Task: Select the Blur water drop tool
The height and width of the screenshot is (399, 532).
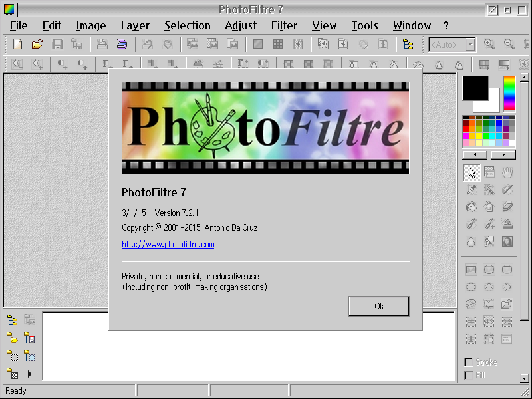Action: tap(471, 241)
